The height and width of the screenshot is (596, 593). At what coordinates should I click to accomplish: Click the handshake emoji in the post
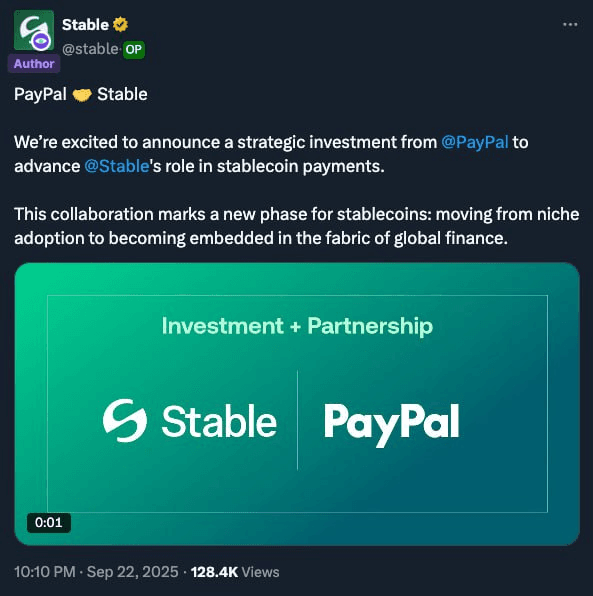click(x=82, y=94)
